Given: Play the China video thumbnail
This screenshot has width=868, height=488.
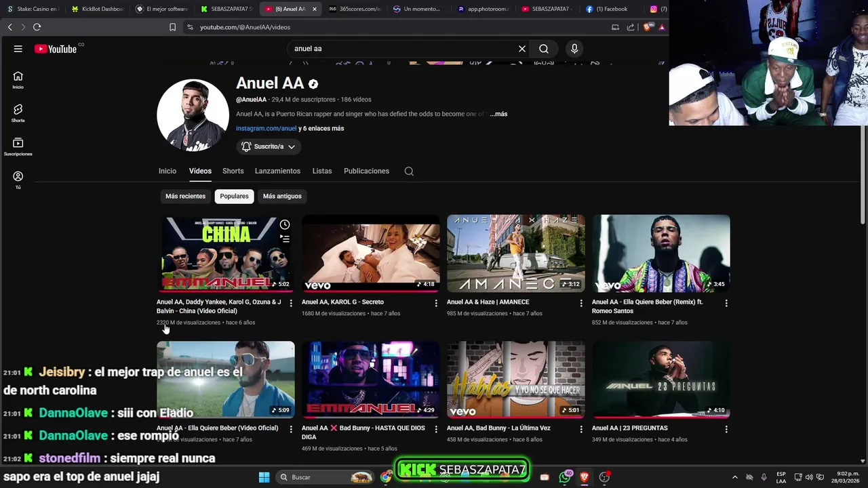Looking at the screenshot, I should pos(225,253).
